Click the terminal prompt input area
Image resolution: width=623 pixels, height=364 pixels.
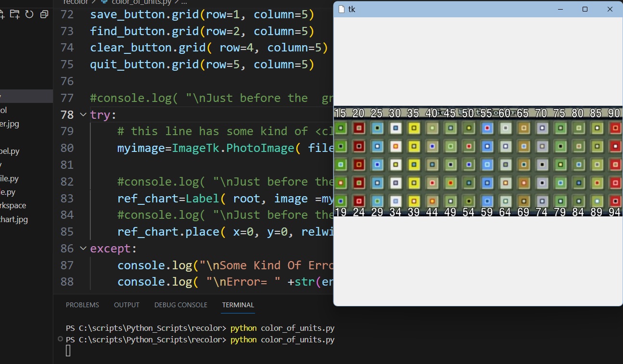(68, 351)
